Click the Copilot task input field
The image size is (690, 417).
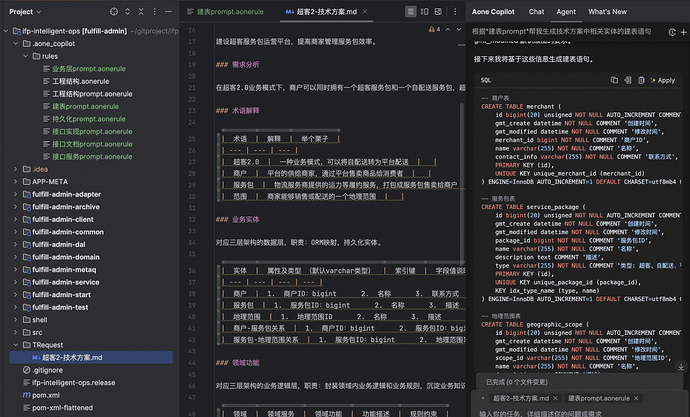(580, 413)
